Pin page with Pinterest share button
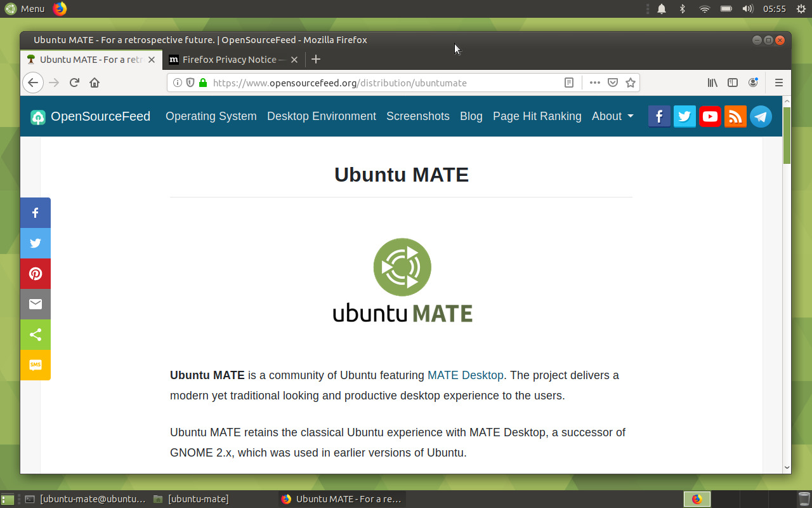 [x=36, y=274]
